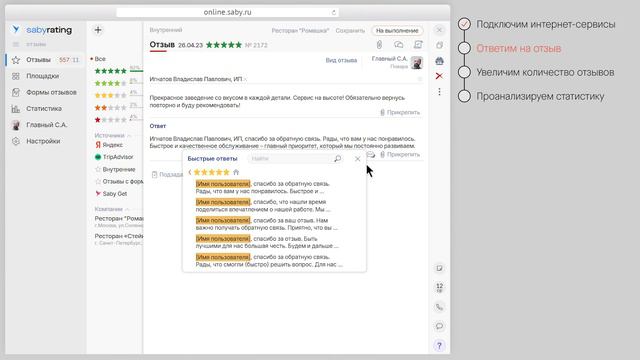
Task: Click the copy icon in right toolbar
Action: pos(439,45)
